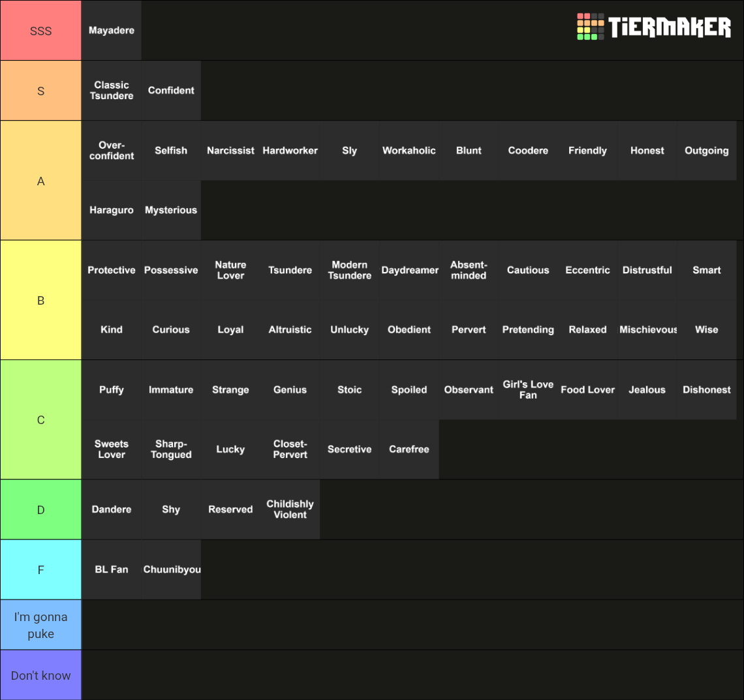Pick the Nature Lover tile
The height and width of the screenshot is (700, 744).
point(230,270)
